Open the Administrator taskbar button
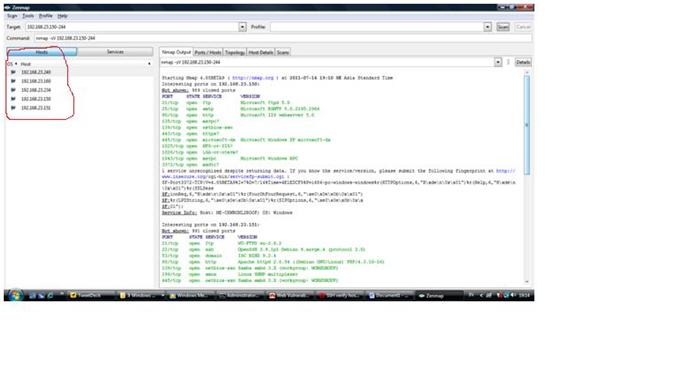The image size is (683, 384). point(240,295)
